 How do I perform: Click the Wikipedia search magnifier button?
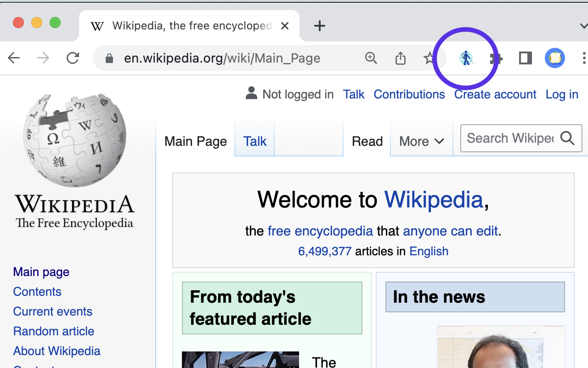(568, 138)
